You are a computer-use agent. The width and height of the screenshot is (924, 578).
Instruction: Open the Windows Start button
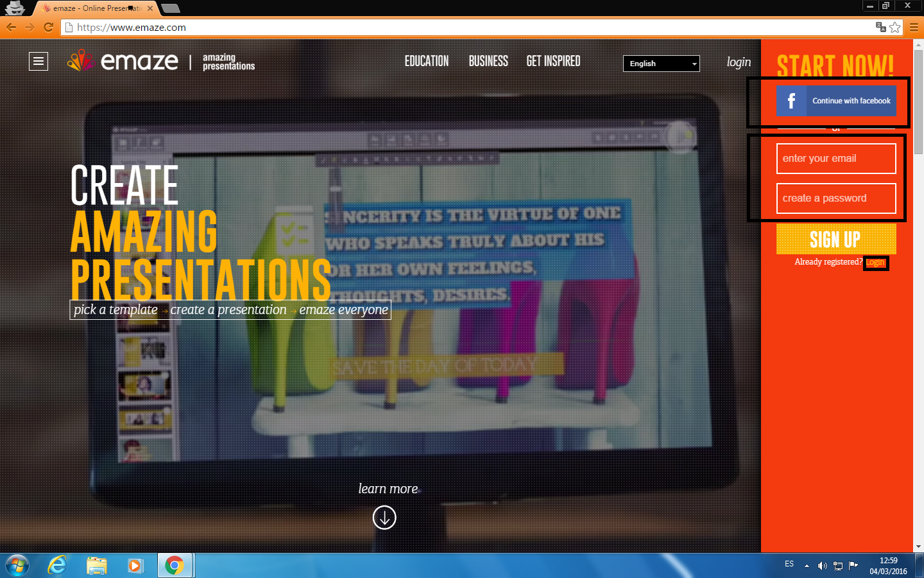click(17, 565)
